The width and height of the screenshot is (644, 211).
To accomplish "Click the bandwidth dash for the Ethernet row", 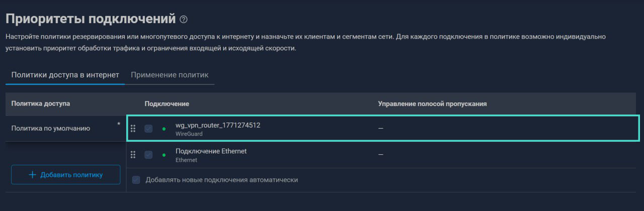I will click(x=381, y=155).
